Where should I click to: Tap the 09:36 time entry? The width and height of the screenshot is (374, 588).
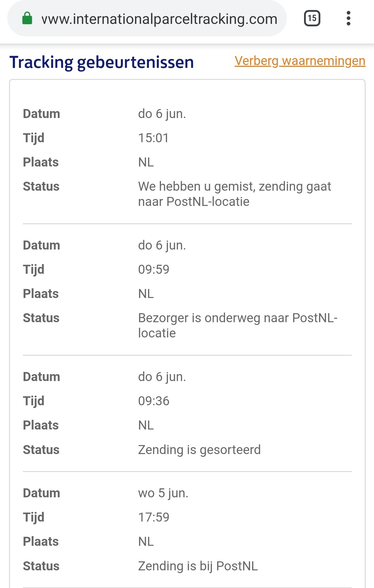pos(154,401)
